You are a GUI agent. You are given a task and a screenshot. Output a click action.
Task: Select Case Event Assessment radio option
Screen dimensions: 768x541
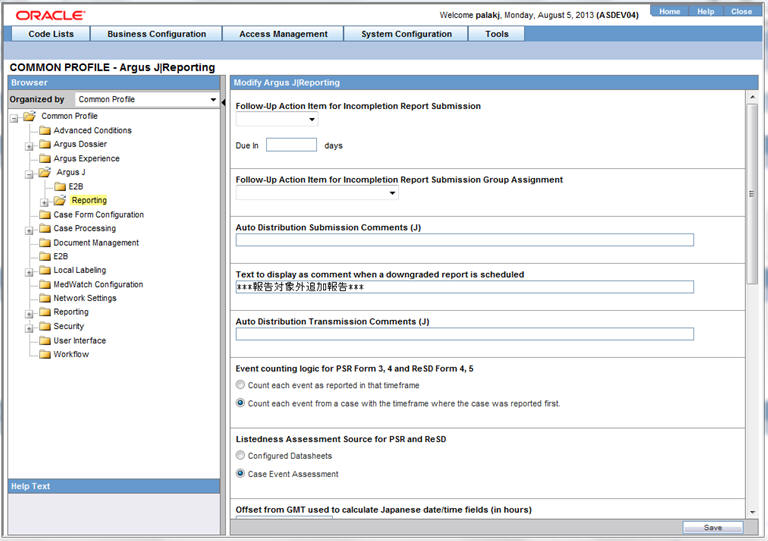point(240,473)
